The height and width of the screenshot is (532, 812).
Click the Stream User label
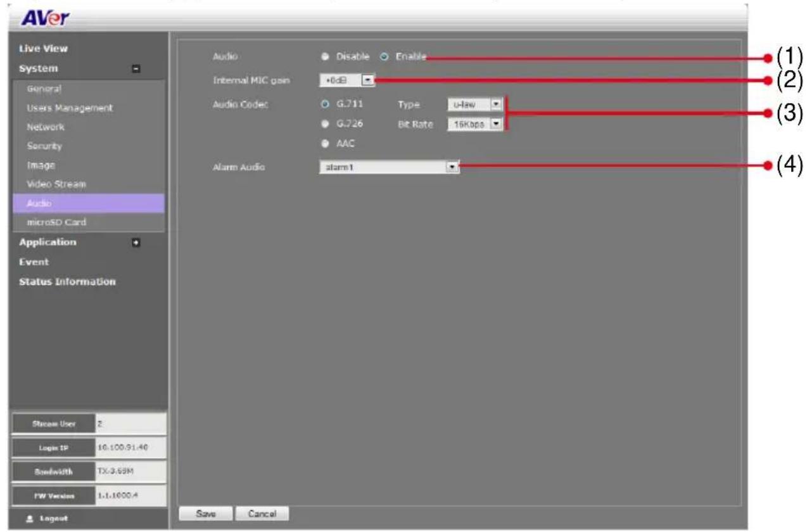point(55,424)
